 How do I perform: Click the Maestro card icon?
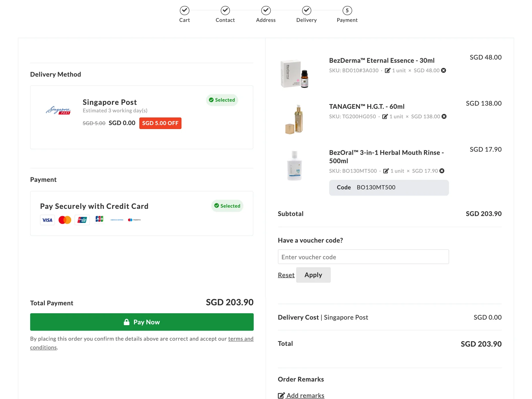(134, 220)
